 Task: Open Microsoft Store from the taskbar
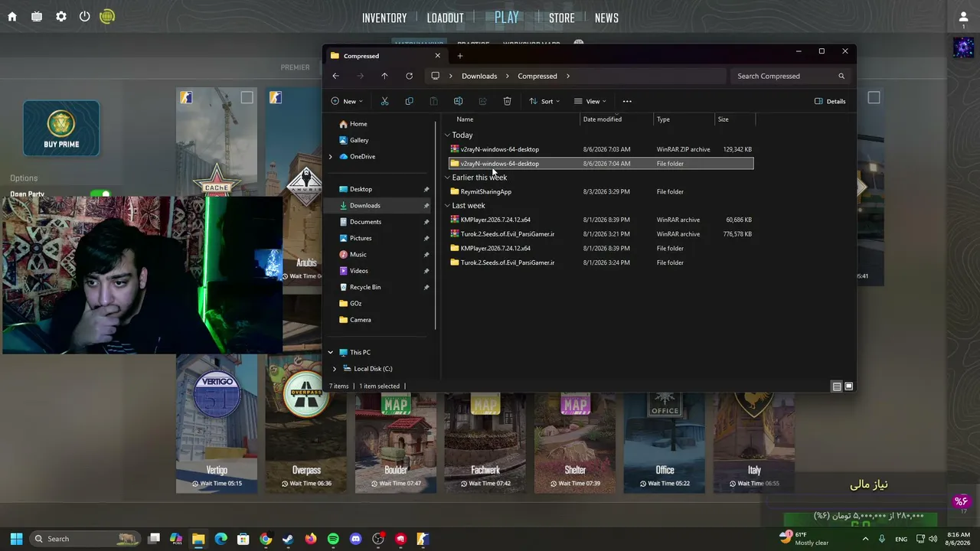coord(243,539)
